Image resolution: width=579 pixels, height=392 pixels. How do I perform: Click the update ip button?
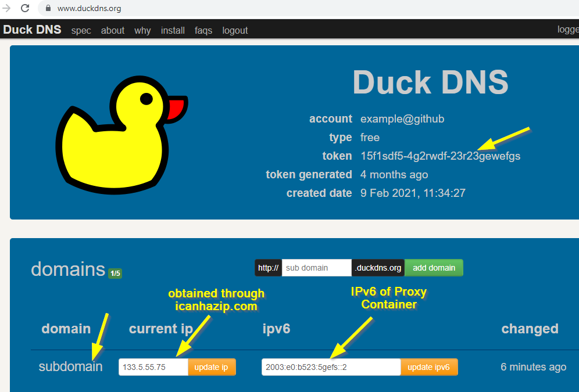(211, 367)
